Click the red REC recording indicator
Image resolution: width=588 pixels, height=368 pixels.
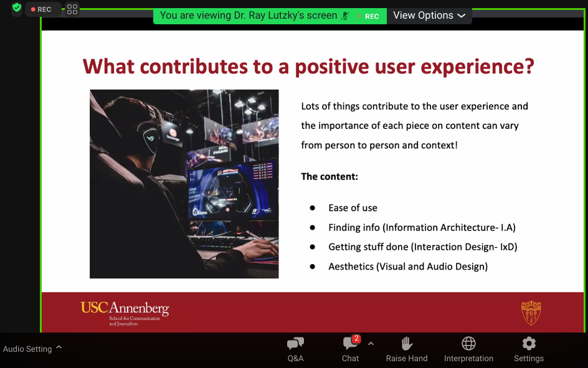[42, 9]
